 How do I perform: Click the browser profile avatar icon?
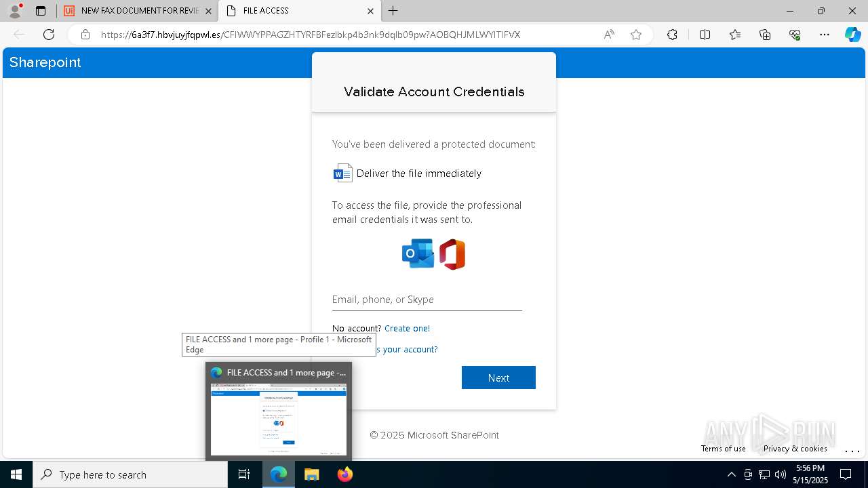[x=14, y=11]
